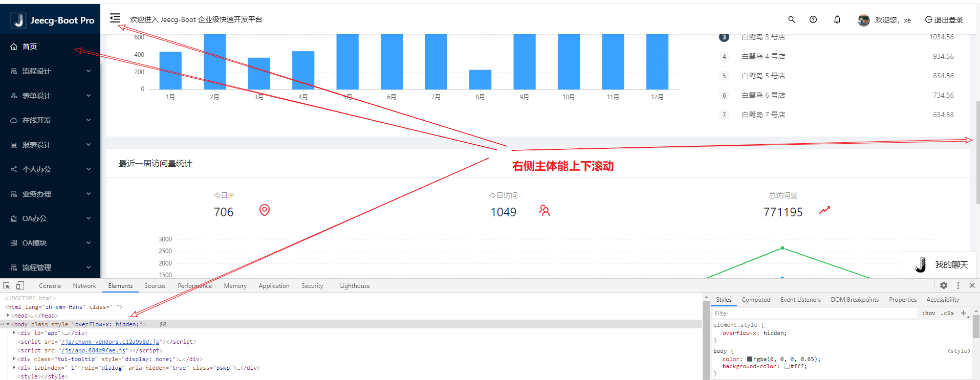
Task: Switch to the Console tab
Action: (50, 286)
